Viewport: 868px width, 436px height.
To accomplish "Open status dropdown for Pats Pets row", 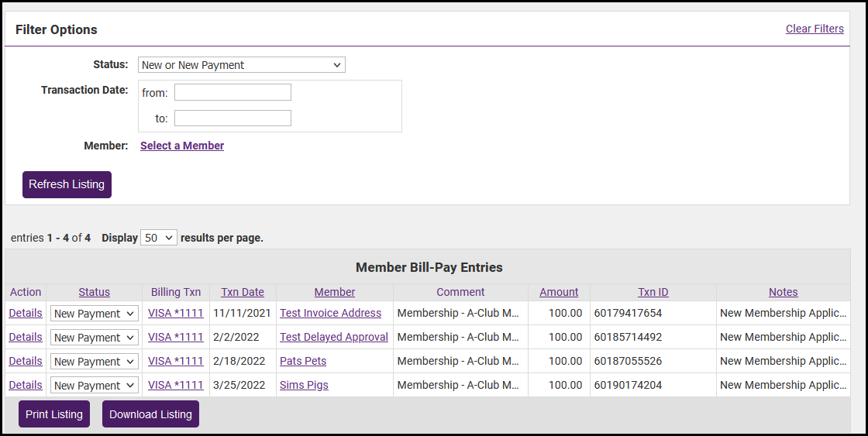I will [x=94, y=362].
